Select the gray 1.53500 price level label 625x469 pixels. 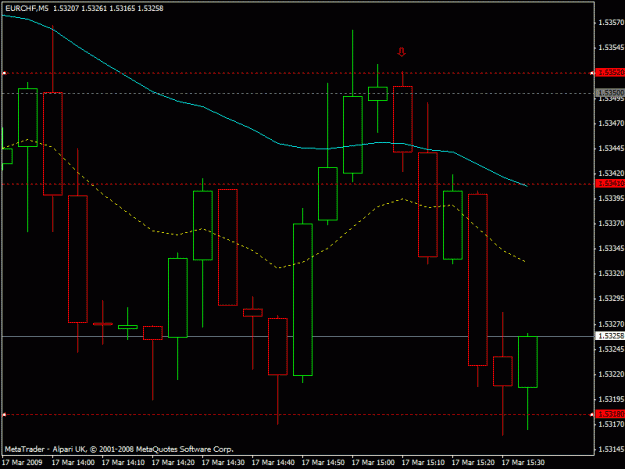coord(610,92)
